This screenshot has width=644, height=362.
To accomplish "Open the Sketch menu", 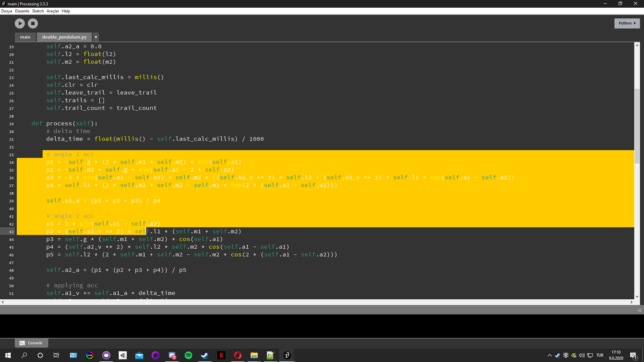I will [x=38, y=11].
